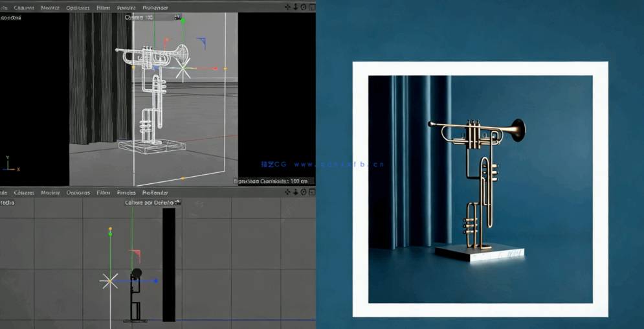Click the green Y-axis handle in perspective view
The width and height of the screenshot is (644, 329).
click(x=183, y=21)
